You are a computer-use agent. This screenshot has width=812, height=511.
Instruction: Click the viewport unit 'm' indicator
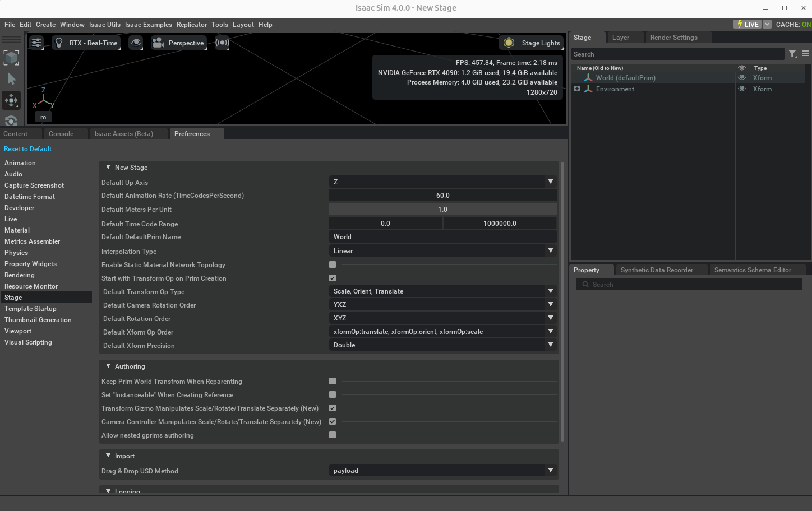43,117
